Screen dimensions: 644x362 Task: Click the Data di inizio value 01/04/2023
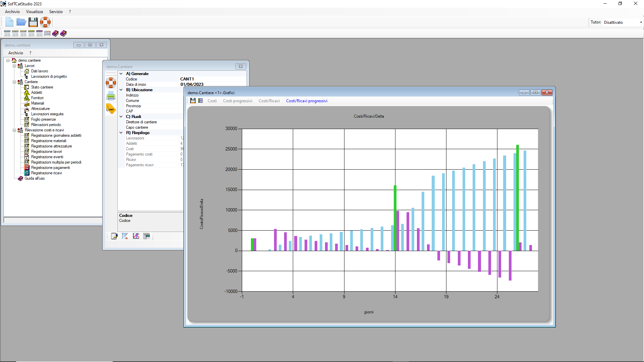[213, 84]
